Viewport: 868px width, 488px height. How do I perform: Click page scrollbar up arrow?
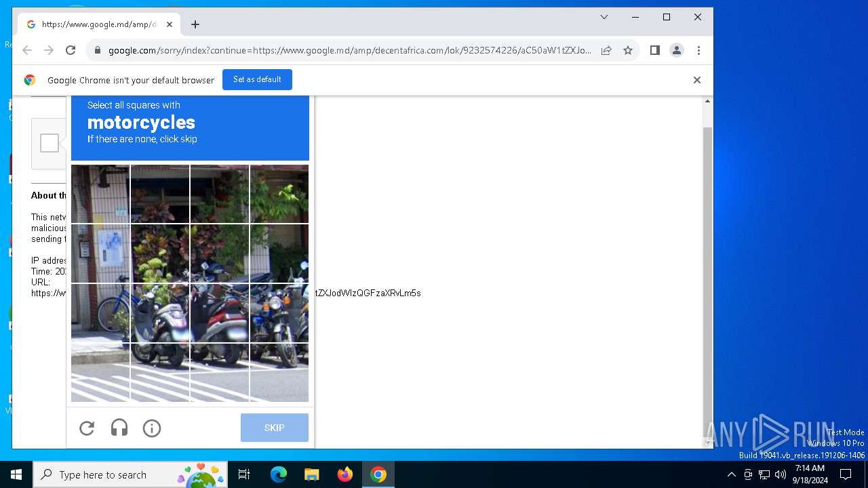coord(707,101)
